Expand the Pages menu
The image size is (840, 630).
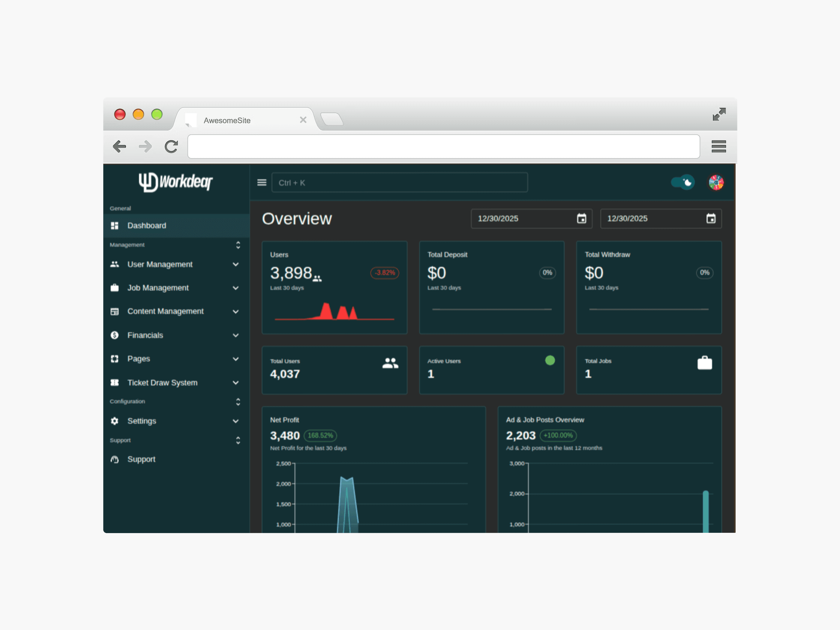click(x=236, y=358)
